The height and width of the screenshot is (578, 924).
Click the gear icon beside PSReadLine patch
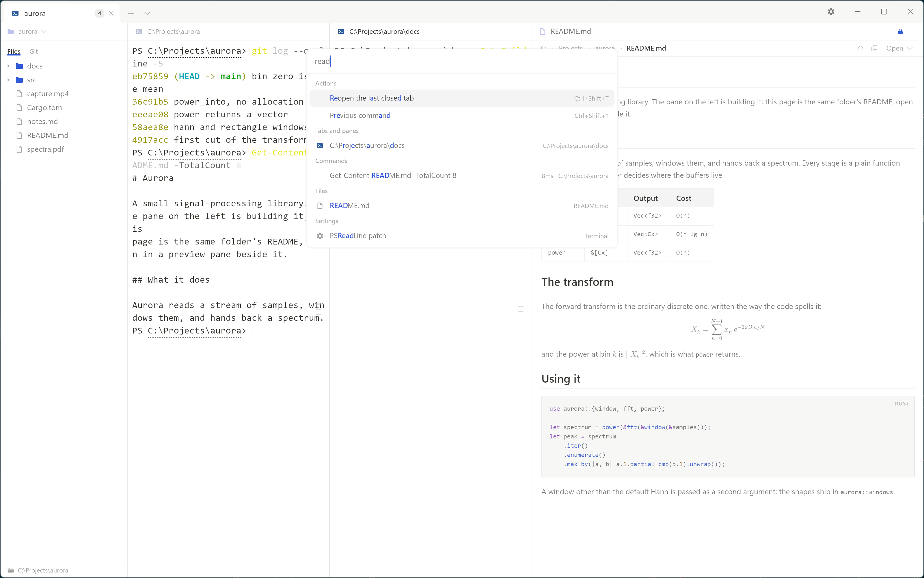point(320,236)
